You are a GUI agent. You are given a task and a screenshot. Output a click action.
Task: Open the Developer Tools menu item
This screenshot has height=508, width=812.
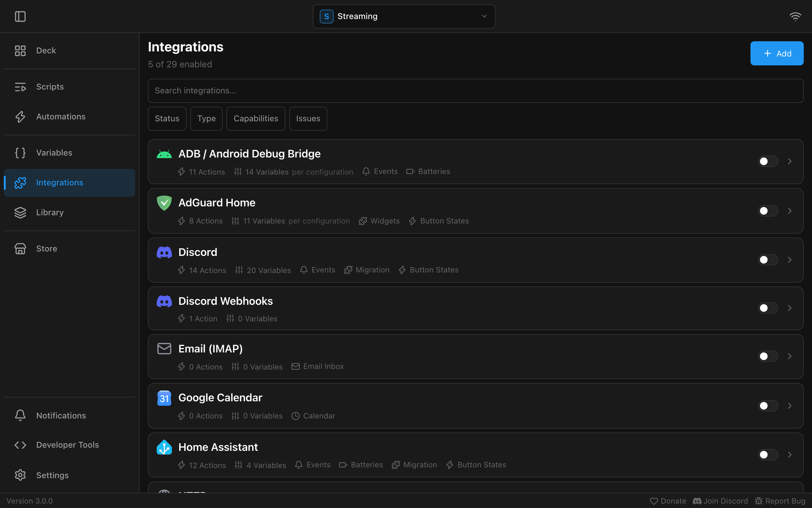pos(69,445)
